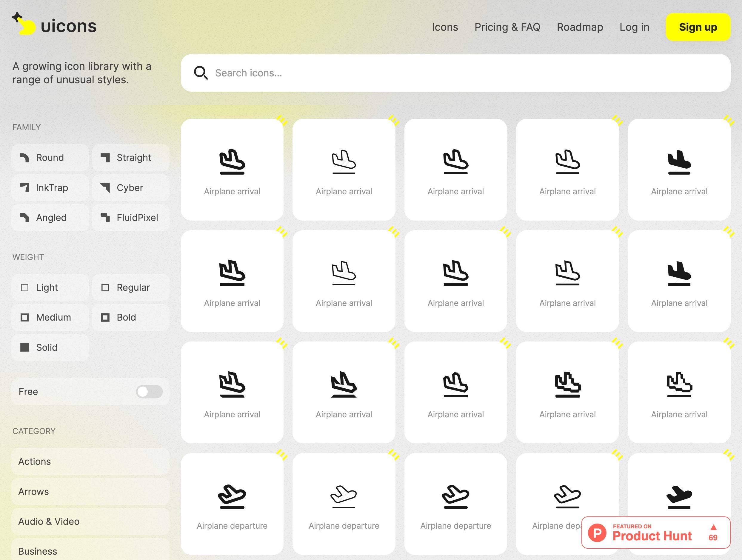The image size is (742, 560).
Task: Open the Pricing & FAQ menu item
Action: (x=507, y=27)
